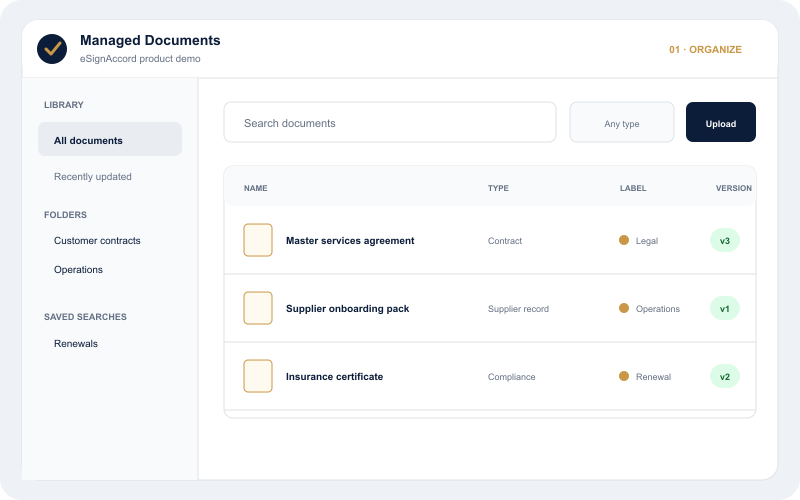Click the v1 version badge
This screenshot has height=500, width=800.
click(x=724, y=308)
